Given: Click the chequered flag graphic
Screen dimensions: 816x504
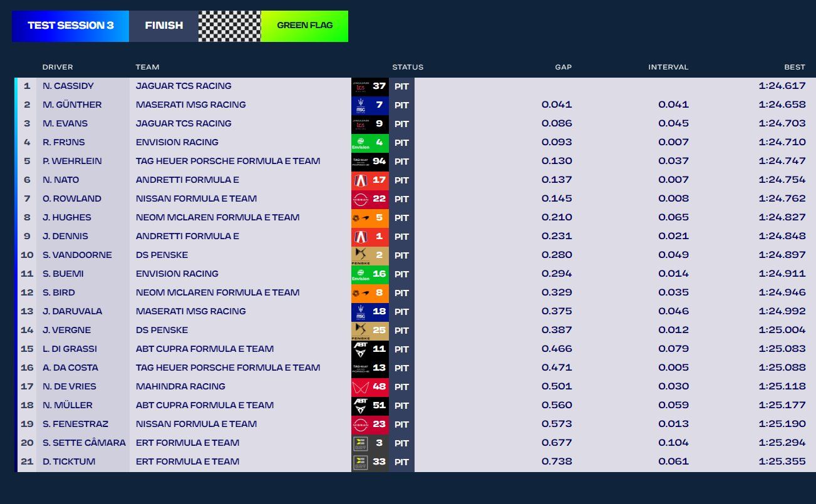Looking at the screenshot, I should point(229,26).
